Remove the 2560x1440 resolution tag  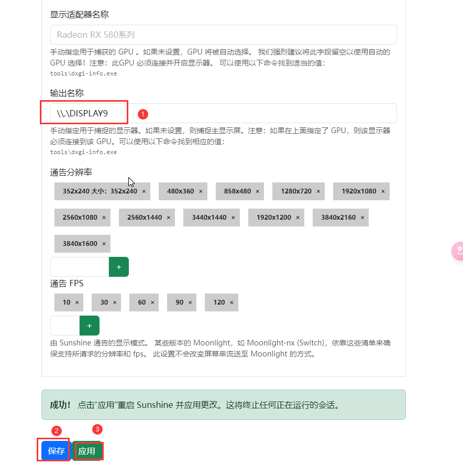[169, 218]
